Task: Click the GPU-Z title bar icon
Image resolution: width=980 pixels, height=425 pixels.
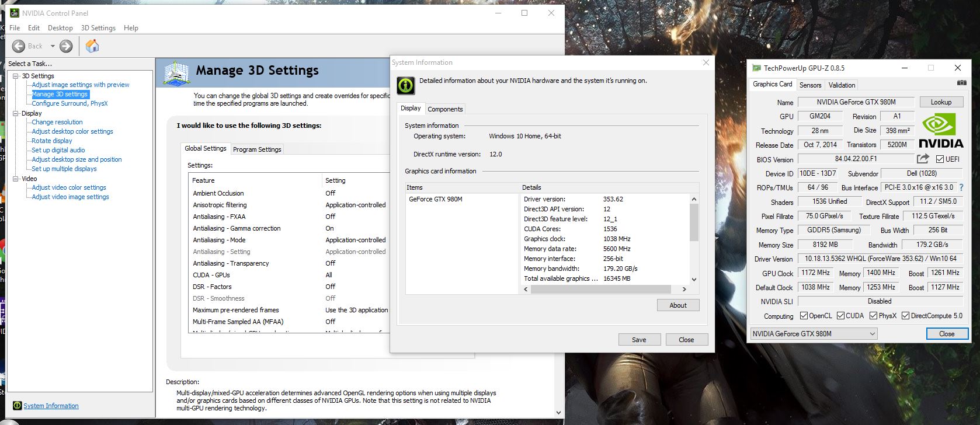Action: point(756,68)
